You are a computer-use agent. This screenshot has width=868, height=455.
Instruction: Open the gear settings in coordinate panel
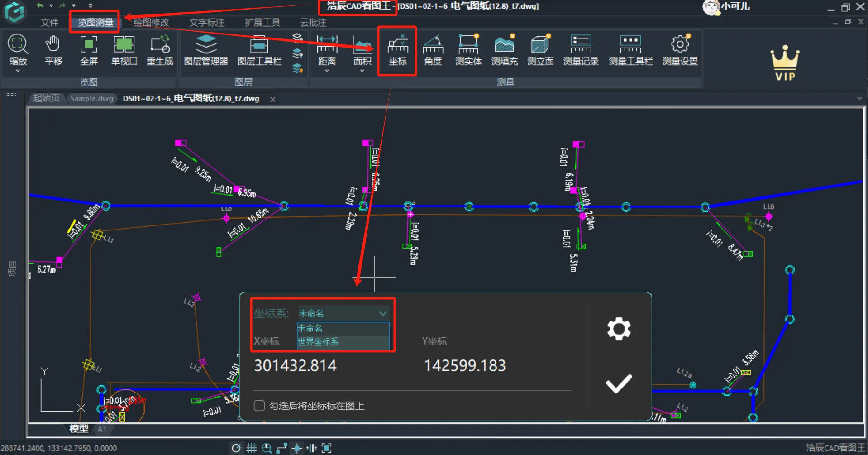tap(619, 329)
